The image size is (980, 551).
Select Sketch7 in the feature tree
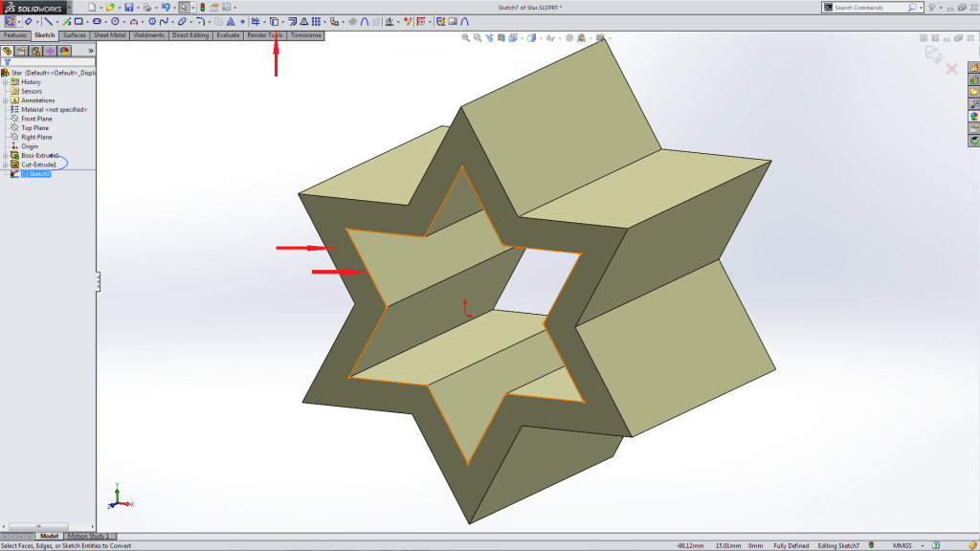(x=38, y=174)
